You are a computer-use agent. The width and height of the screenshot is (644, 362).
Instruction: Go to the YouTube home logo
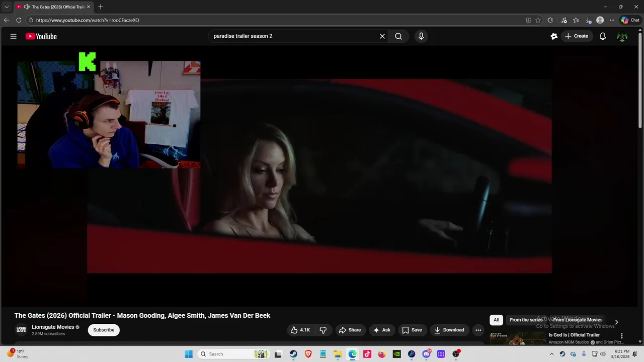[x=41, y=36]
